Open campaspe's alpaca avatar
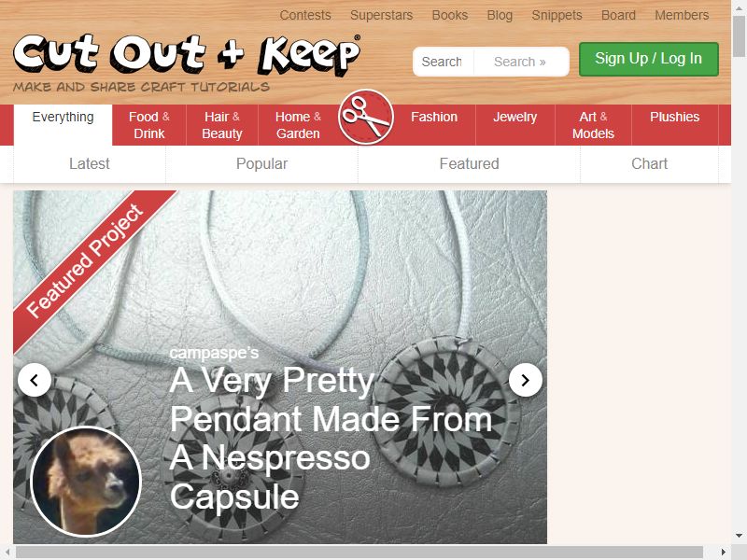The height and width of the screenshot is (560, 747). pyautogui.click(x=86, y=482)
